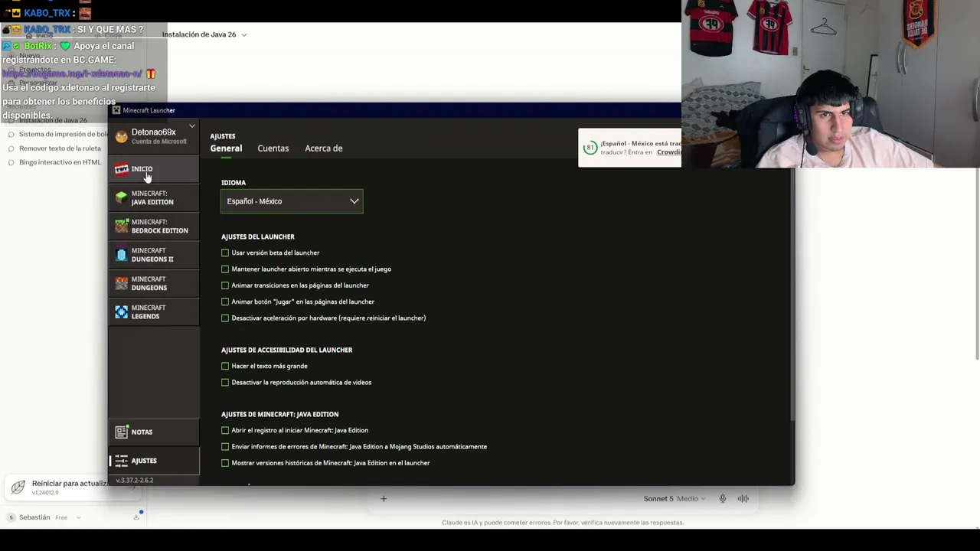Open the Sonnet 5 Medio model selector
The height and width of the screenshot is (551, 980).
pyautogui.click(x=674, y=499)
